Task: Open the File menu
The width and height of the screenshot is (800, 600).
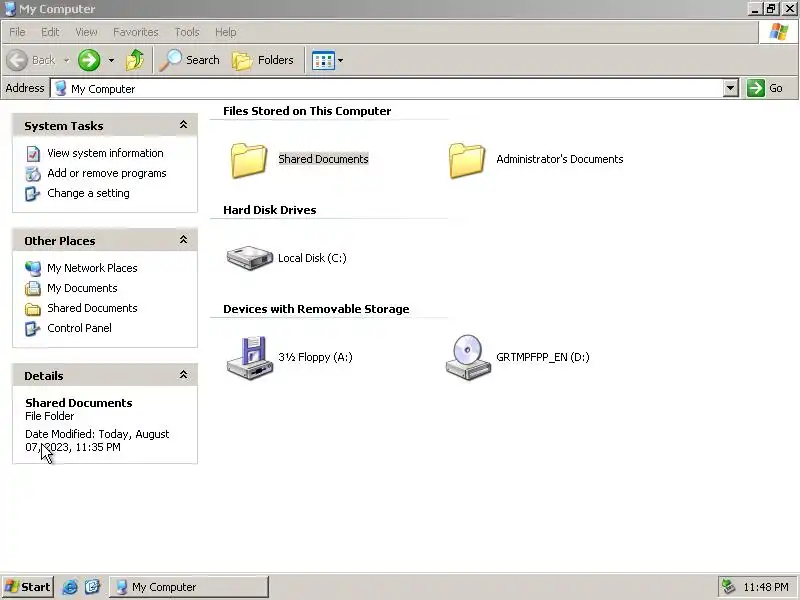Action: [17, 32]
